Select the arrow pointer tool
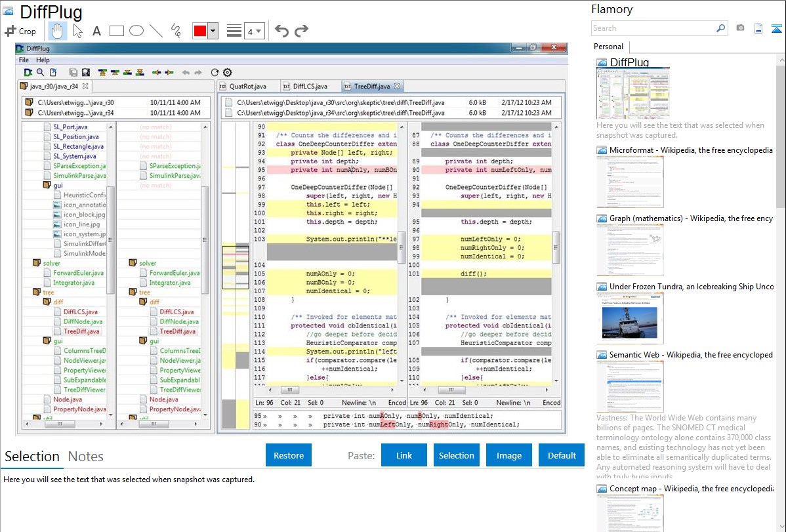Viewport: 786px width, 532px height. click(x=77, y=31)
